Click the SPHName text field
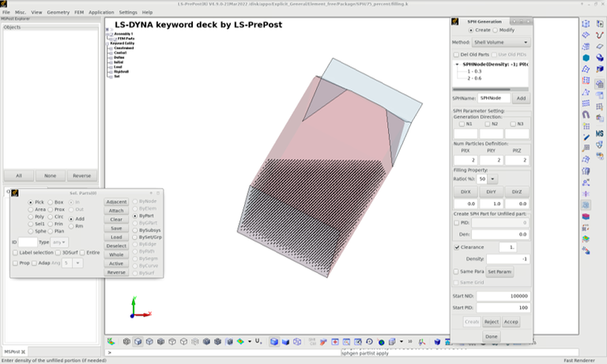 coord(493,98)
